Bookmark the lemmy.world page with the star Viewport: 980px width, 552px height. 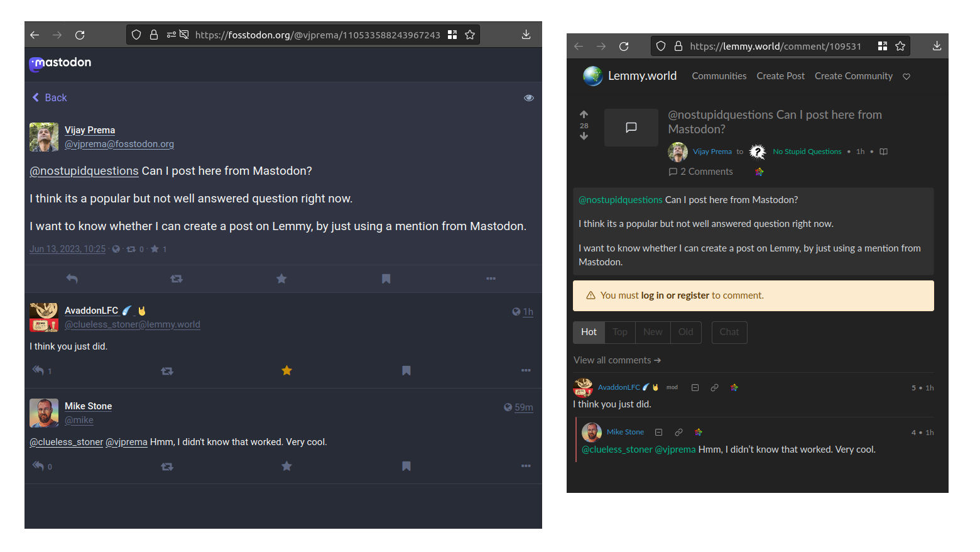[x=900, y=46]
